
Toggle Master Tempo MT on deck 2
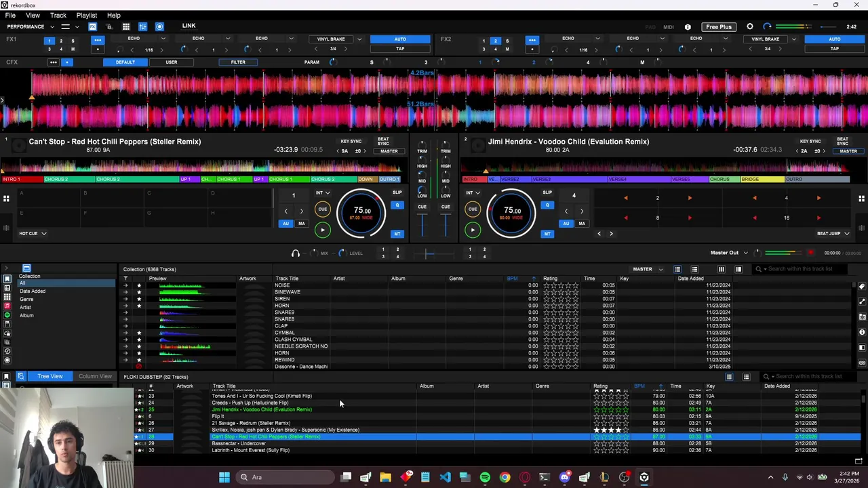(547, 234)
